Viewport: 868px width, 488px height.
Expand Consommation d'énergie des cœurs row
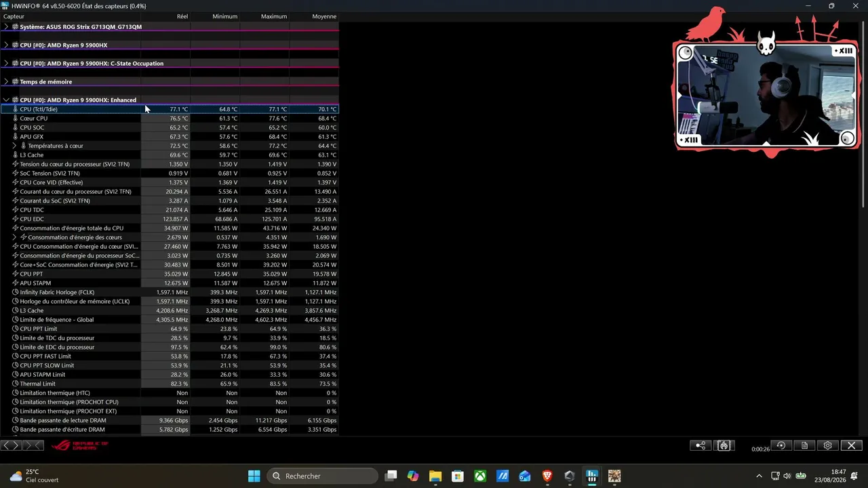(14, 237)
